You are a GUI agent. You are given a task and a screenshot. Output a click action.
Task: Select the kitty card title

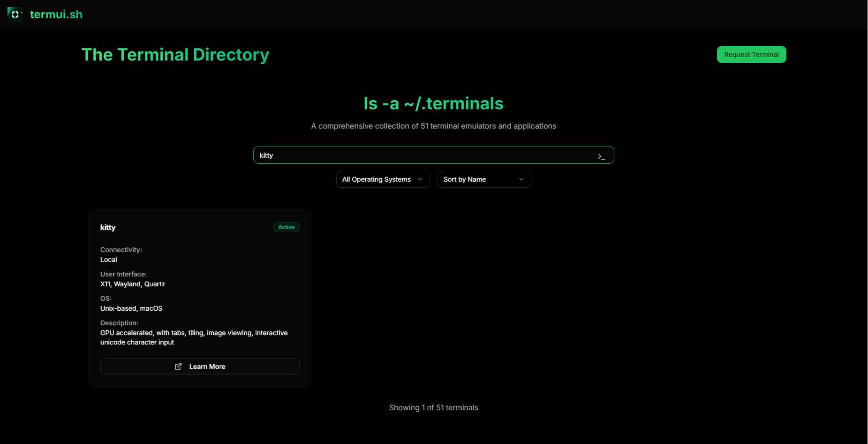click(108, 227)
